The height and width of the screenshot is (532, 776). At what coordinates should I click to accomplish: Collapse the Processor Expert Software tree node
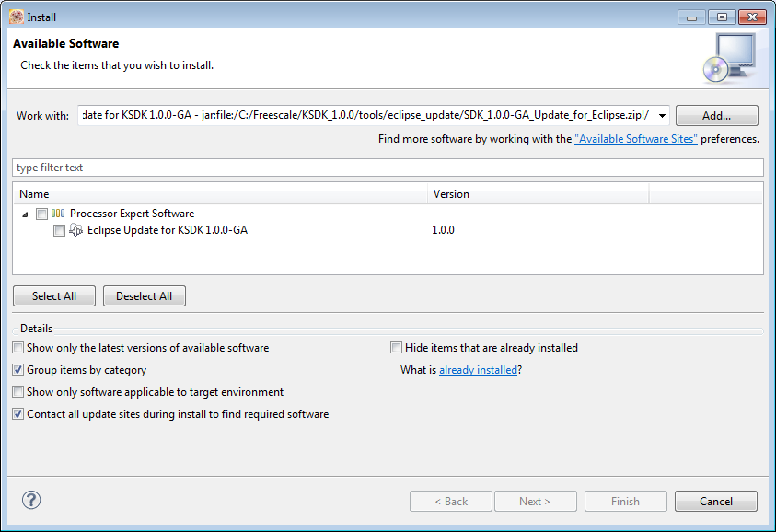tap(24, 214)
